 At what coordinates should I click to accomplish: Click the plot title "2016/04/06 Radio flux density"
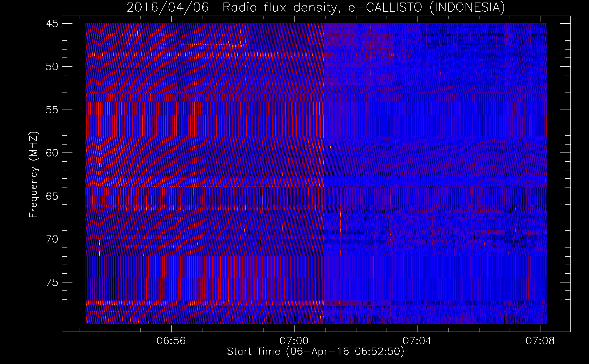pos(233,7)
